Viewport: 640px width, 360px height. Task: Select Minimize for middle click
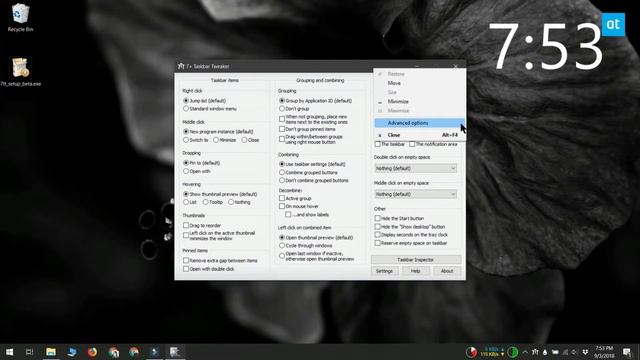click(224, 140)
